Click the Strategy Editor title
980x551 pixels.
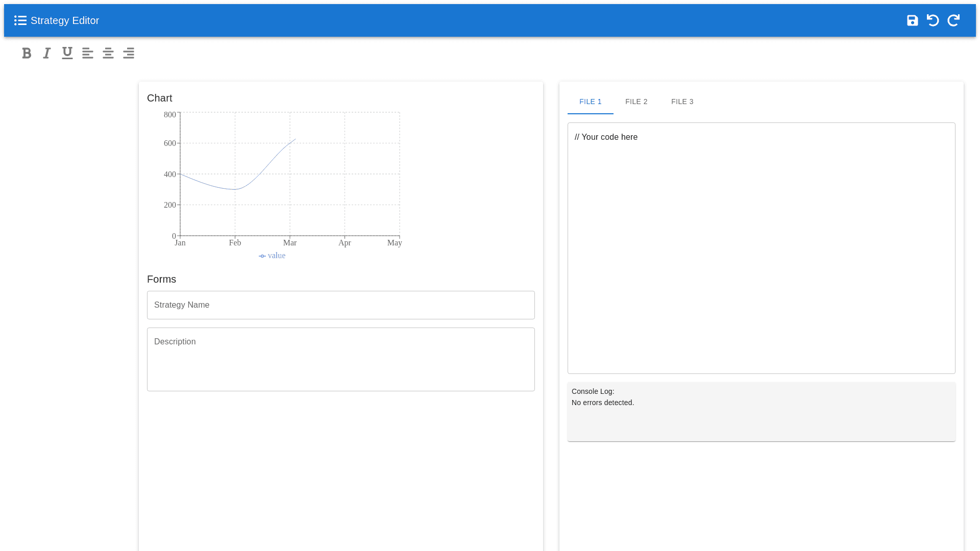coord(65,20)
